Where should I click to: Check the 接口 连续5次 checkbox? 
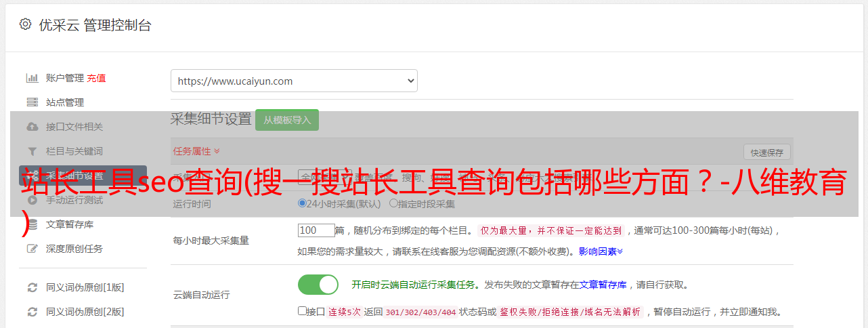[x=302, y=311]
